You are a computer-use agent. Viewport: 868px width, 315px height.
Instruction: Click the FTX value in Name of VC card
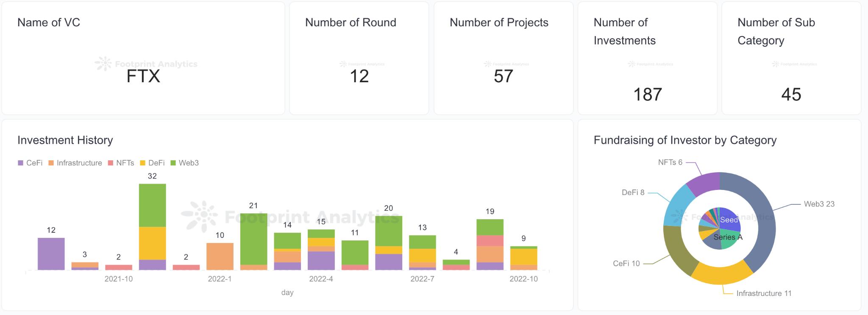pos(143,76)
